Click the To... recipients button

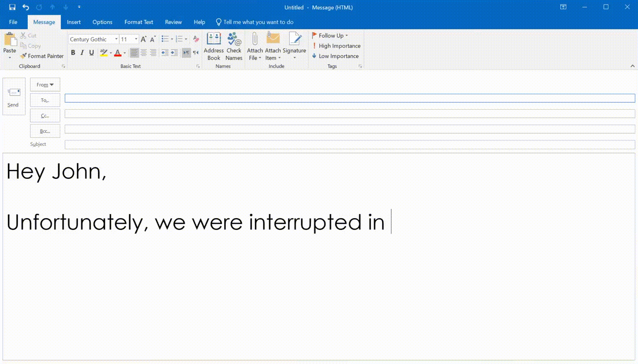[x=45, y=100]
